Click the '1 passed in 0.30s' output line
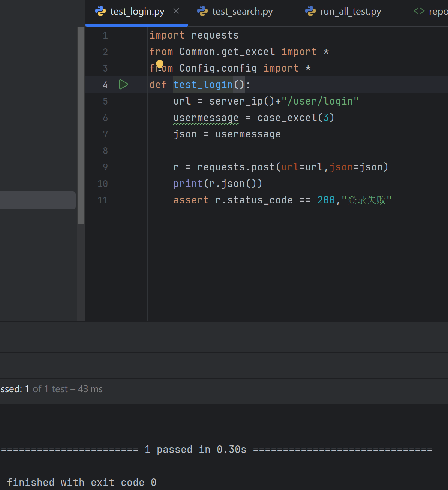The width and height of the screenshot is (448, 490). [196, 450]
